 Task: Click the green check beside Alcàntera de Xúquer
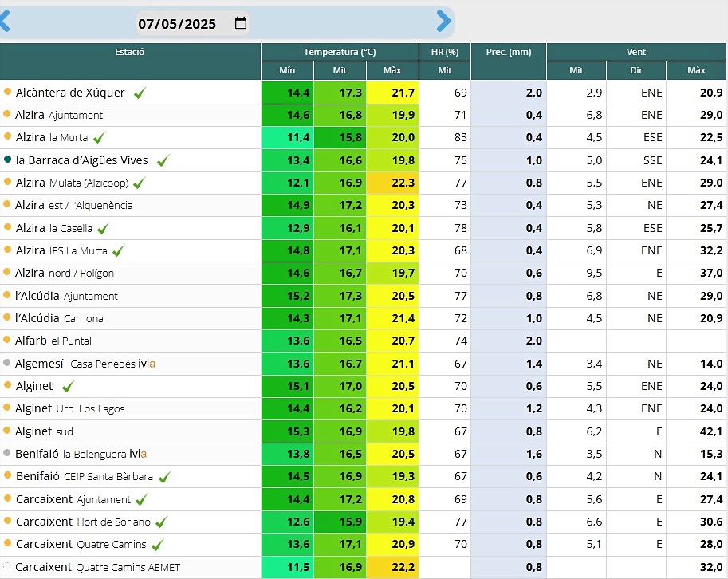pos(140,93)
